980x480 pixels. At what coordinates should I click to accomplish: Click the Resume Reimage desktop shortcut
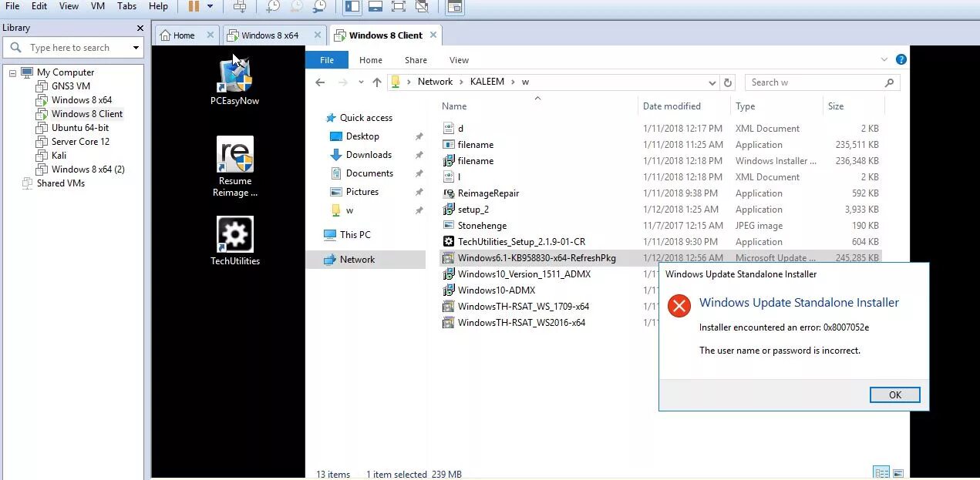pos(234,167)
